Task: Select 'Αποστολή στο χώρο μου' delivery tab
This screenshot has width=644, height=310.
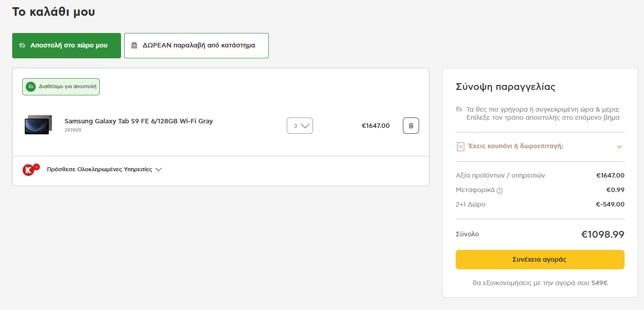Action: (x=66, y=46)
